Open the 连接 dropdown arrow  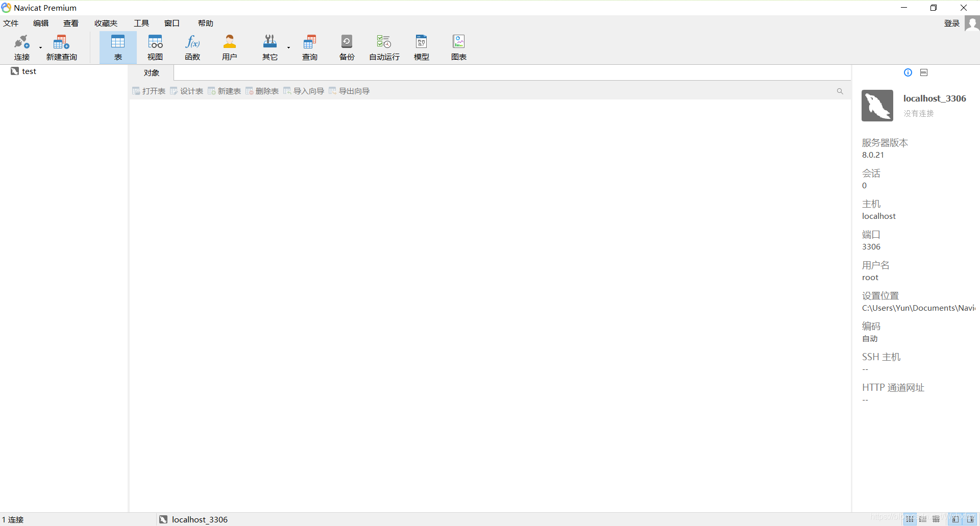(x=40, y=48)
